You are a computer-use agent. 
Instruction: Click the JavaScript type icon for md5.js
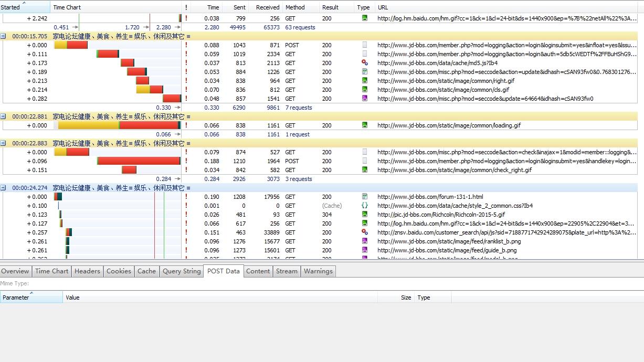point(365,63)
